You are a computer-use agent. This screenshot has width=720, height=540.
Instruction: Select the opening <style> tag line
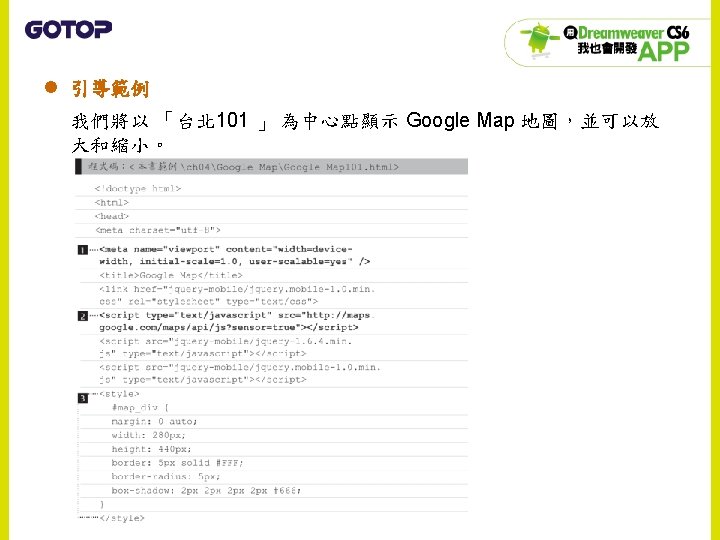(119, 394)
